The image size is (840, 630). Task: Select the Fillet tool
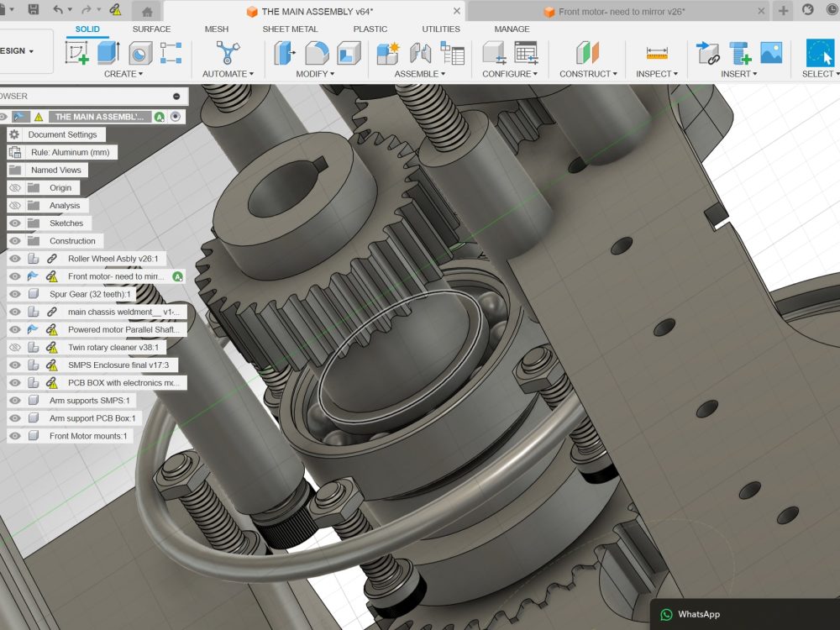click(317, 53)
